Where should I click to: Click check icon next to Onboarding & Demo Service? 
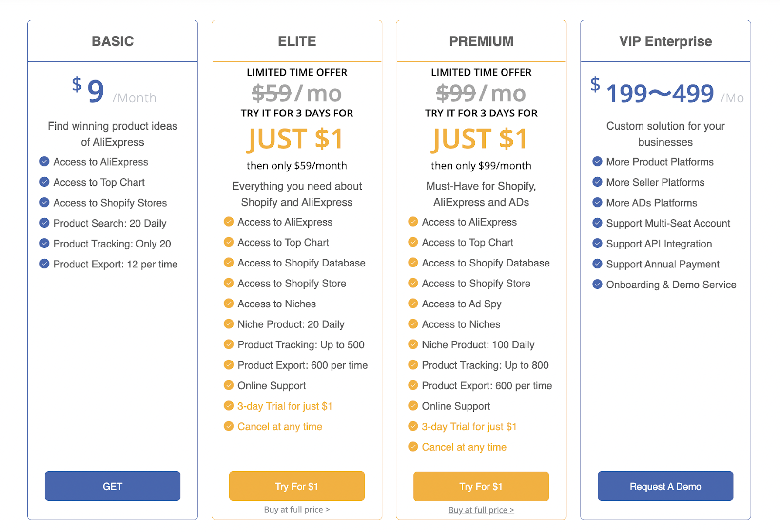click(x=597, y=284)
